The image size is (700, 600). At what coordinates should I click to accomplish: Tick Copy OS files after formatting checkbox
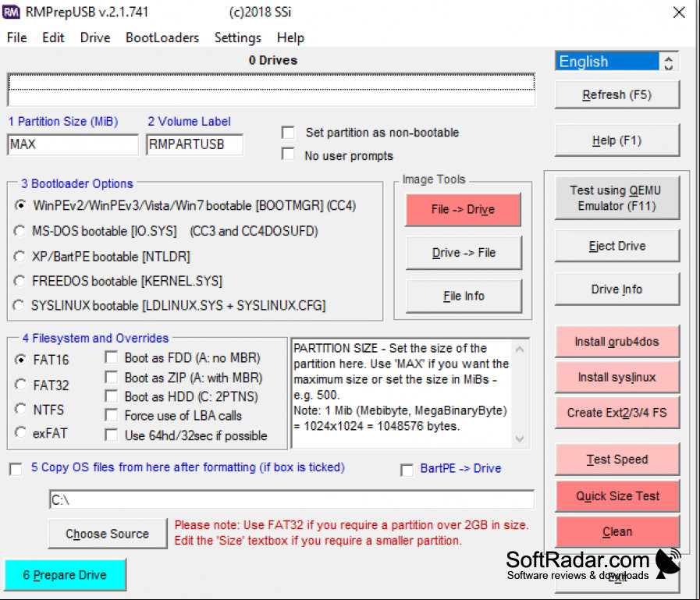point(16,469)
